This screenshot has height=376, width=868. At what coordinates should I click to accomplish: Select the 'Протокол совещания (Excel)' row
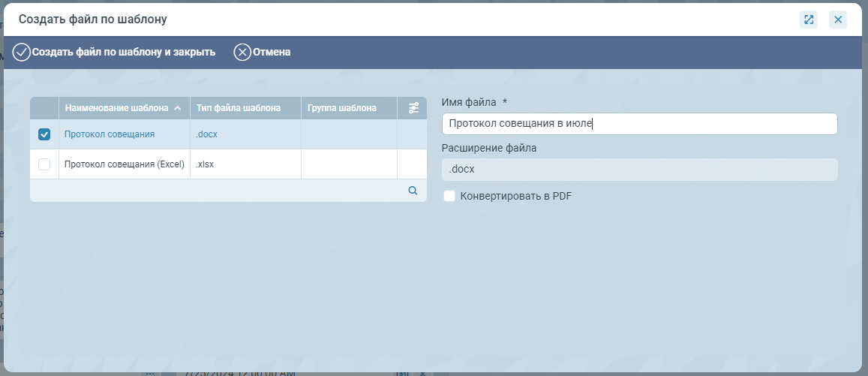(125, 164)
